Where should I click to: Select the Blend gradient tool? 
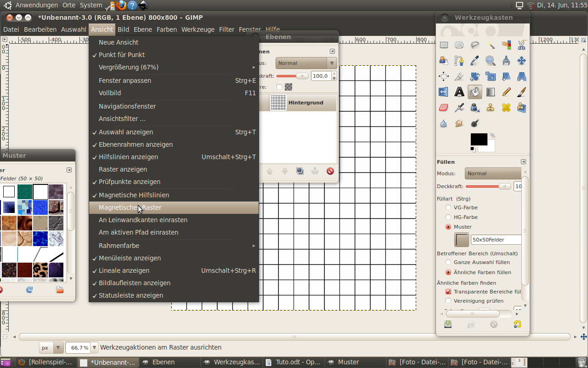(x=491, y=92)
